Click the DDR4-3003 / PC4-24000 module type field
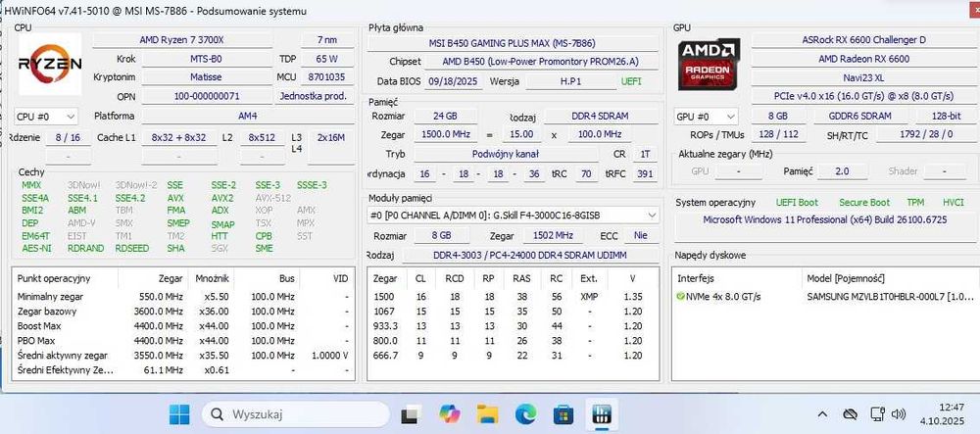Screen dimensions: 980x434 pyautogui.click(x=529, y=255)
